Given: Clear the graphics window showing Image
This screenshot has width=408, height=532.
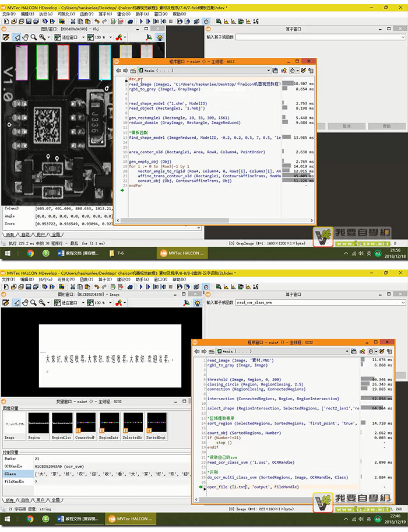Looking at the screenshot, I should click(6, 303).
